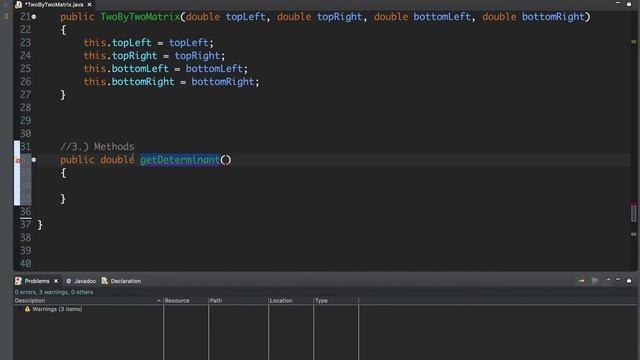
Task: Click the '//3.) Methods' comment
Action: (97, 147)
